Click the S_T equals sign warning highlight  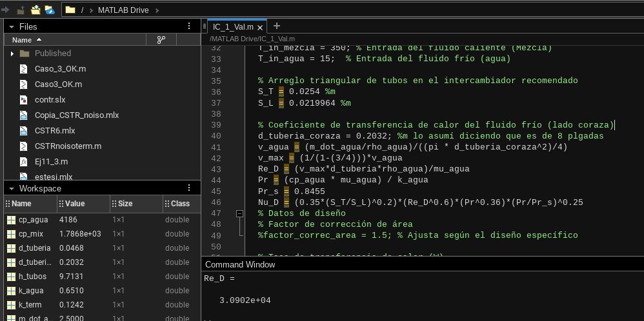point(281,92)
